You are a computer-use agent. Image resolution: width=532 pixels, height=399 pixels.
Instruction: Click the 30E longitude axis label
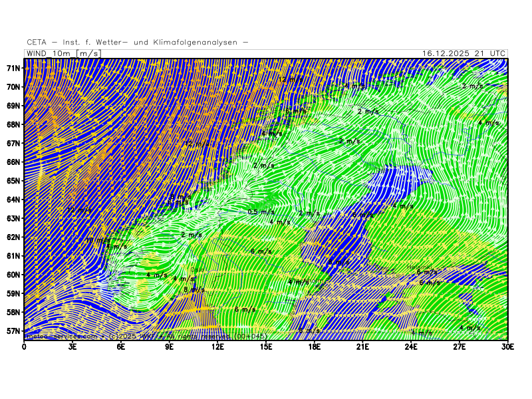(508, 346)
